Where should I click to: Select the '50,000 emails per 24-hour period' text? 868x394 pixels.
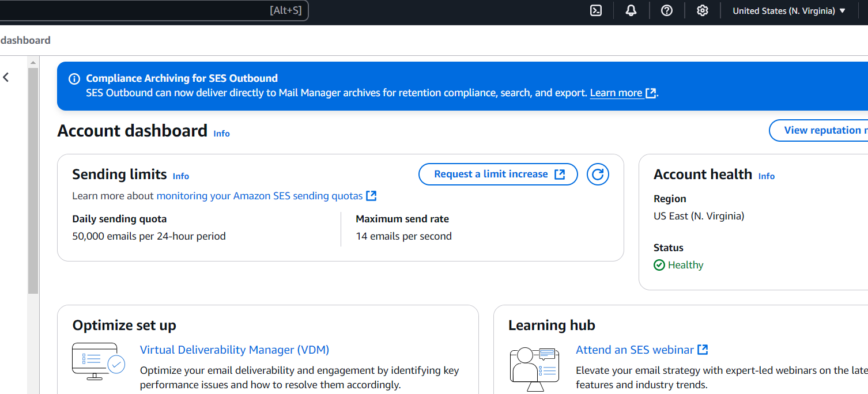click(x=149, y=236)
